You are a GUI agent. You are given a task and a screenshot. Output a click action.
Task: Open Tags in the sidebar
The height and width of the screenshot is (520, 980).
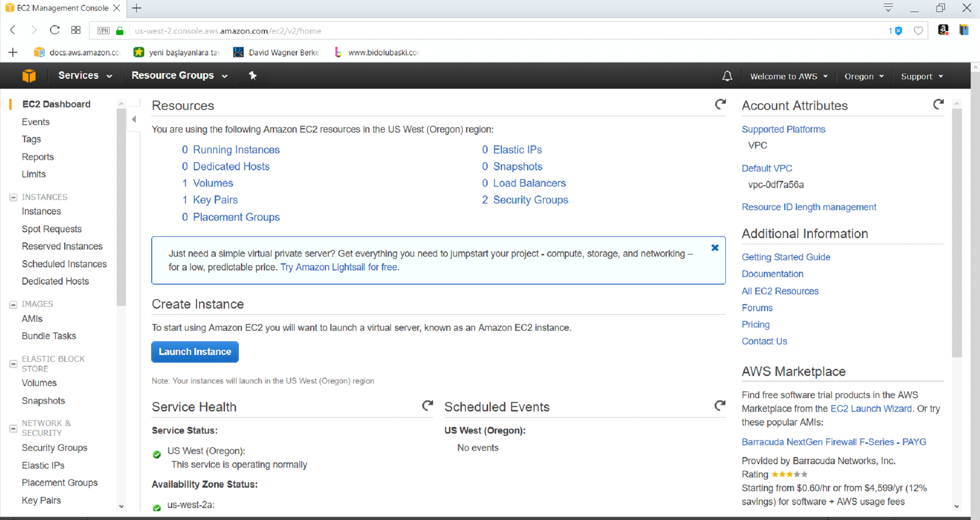(x=31, y=139)
